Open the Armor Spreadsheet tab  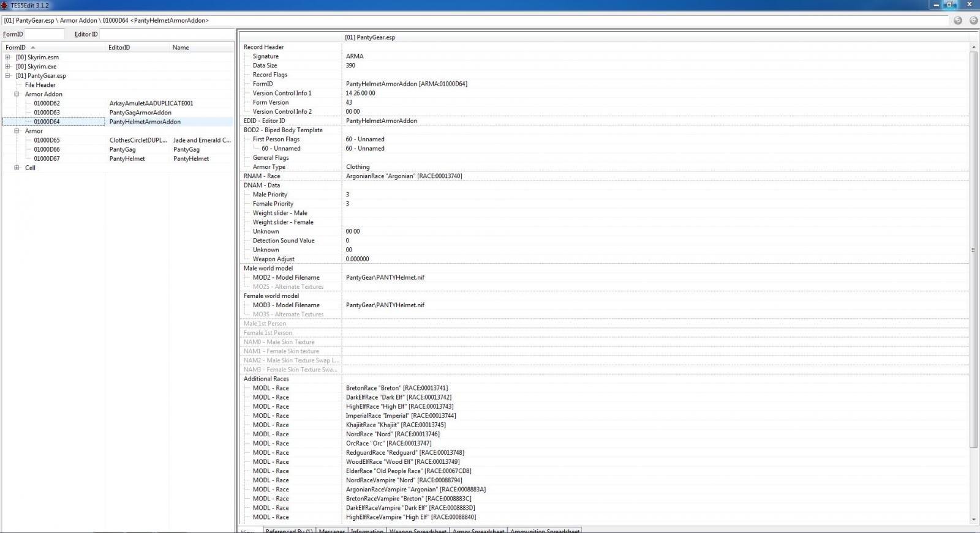[478, 530]
